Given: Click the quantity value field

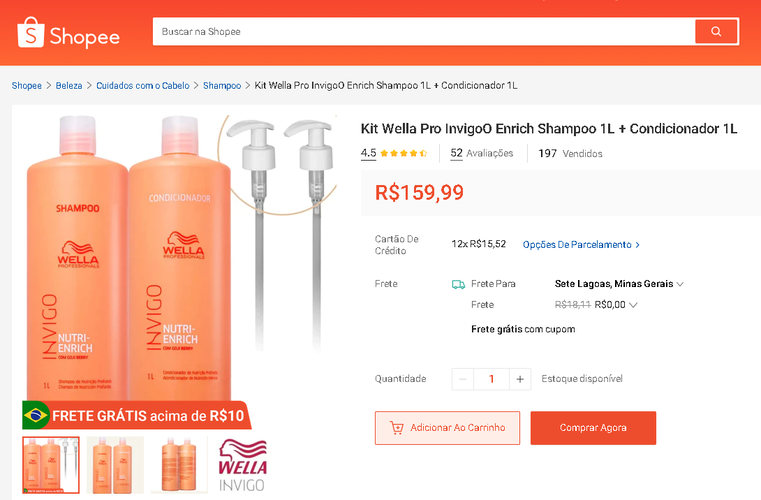Looking at the screenshot, I should point(491,379).
